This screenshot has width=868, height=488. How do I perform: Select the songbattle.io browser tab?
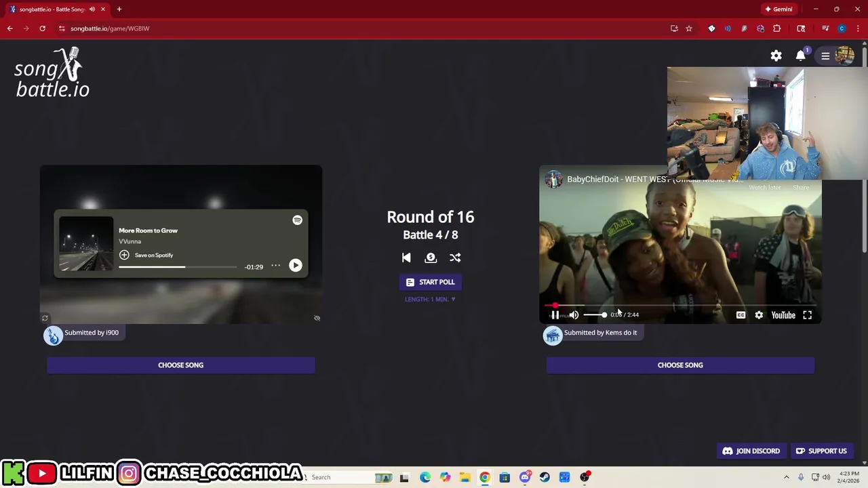[x=53, y=9]
